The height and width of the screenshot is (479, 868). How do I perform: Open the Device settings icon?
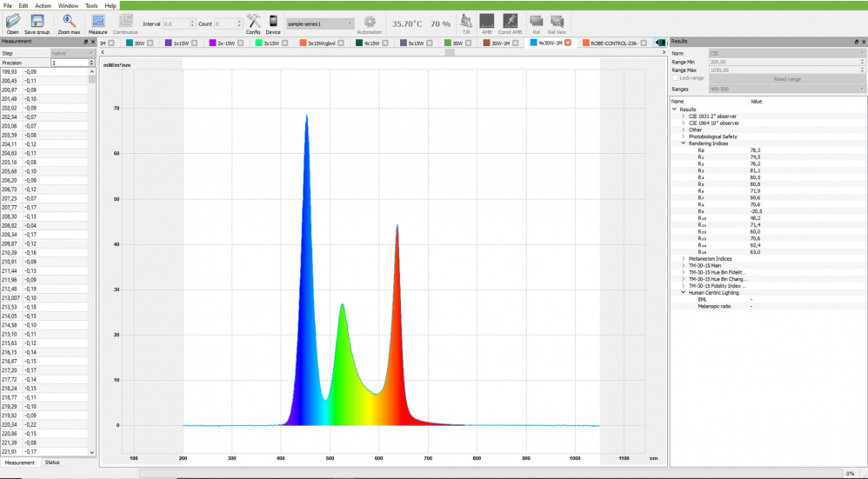(273, 21)
